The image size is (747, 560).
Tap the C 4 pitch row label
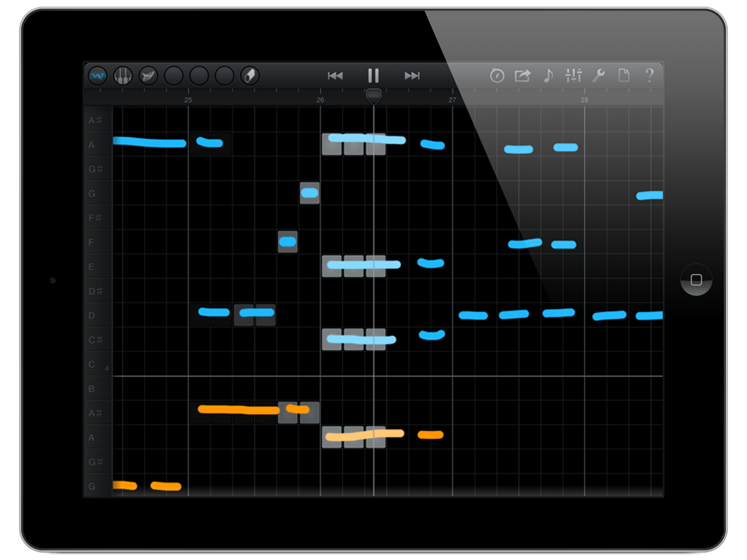(x=98, y=365)
